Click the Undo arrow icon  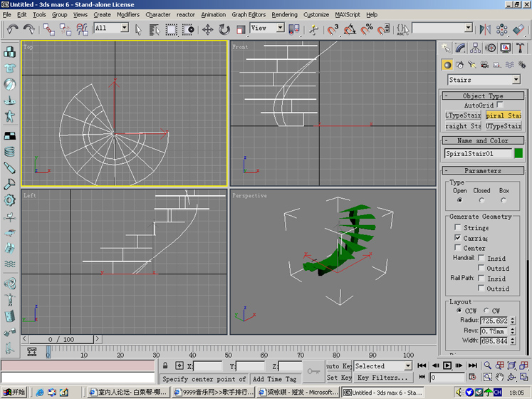pyautogui.click(x=12, y=29)
